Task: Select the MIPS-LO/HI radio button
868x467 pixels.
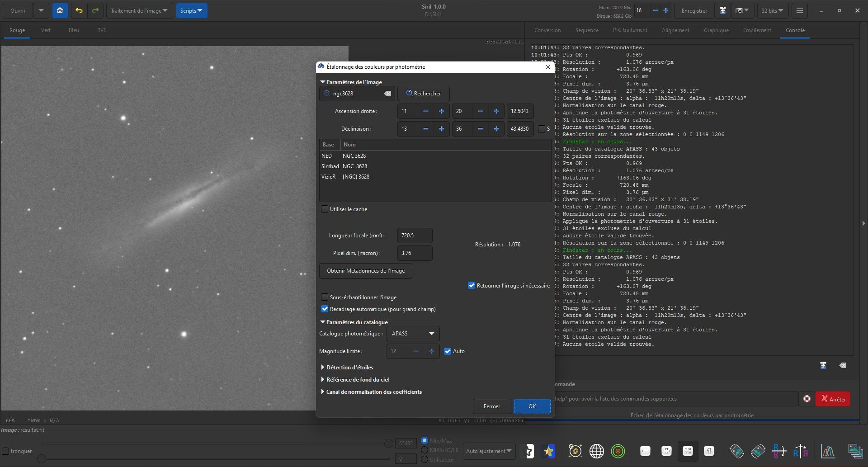Action: (x=425, y=450)
